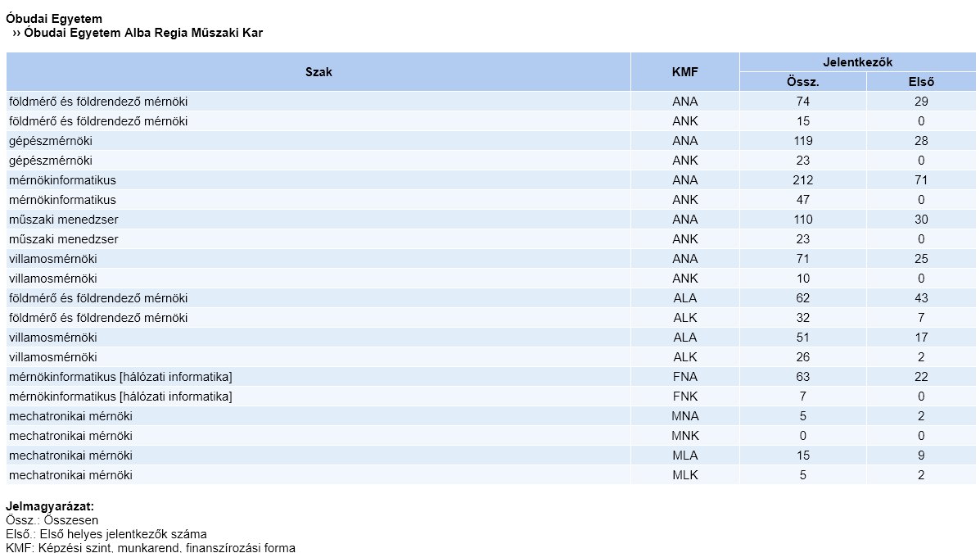The image size is (980, 553).
Task: Click the Első sub-column header in table
Action: 921,82
